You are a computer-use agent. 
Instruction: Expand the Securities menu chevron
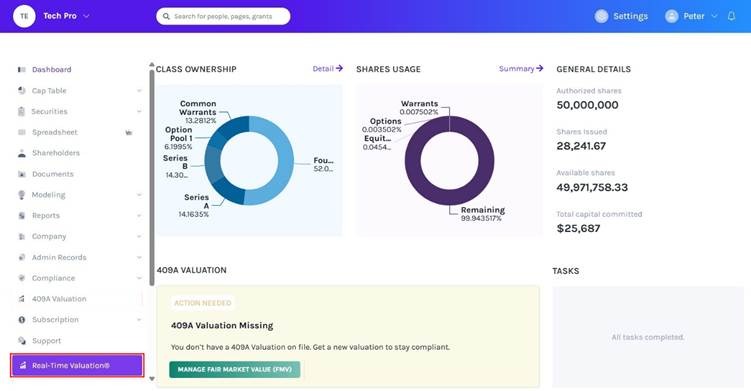click(139, 111)
